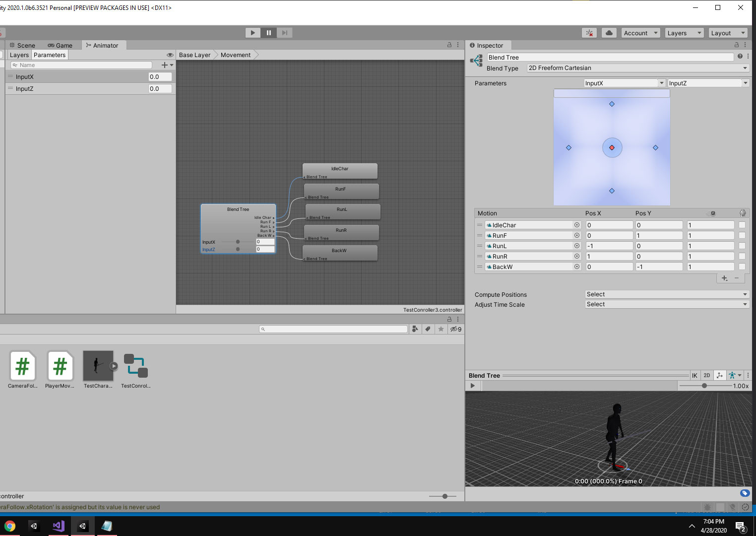Select the BackW node in graph

340,253
